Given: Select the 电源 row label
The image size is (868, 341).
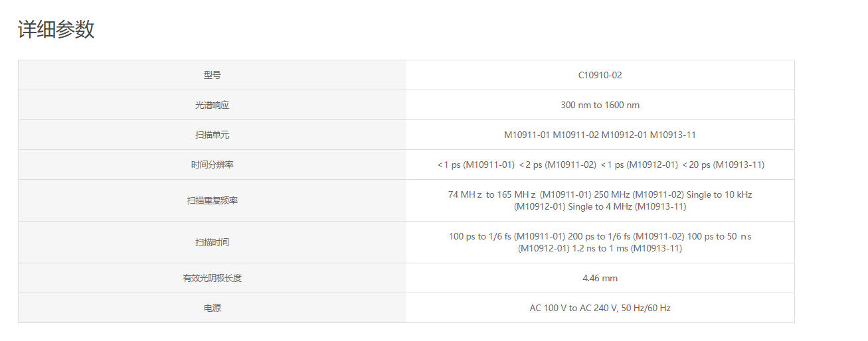Looking at the screenshot, I should click(212, 308).
